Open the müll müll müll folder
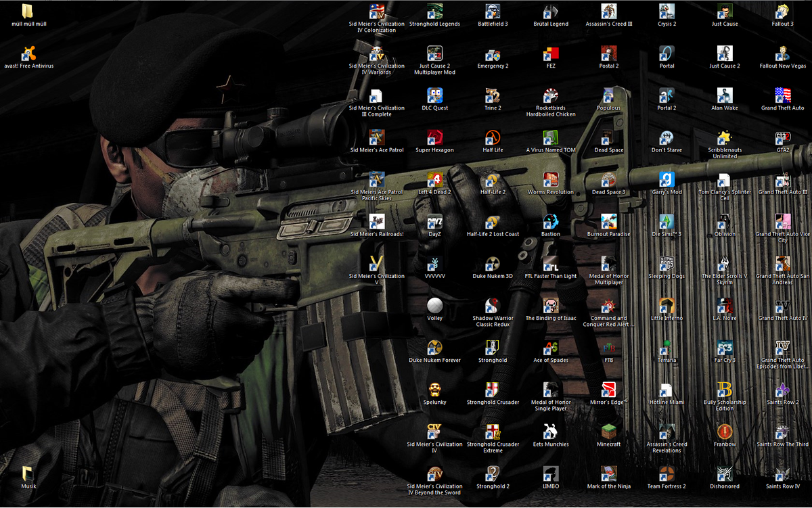Image resolution: width=812 pixels, height=508 pixels. tap(28, 11)
